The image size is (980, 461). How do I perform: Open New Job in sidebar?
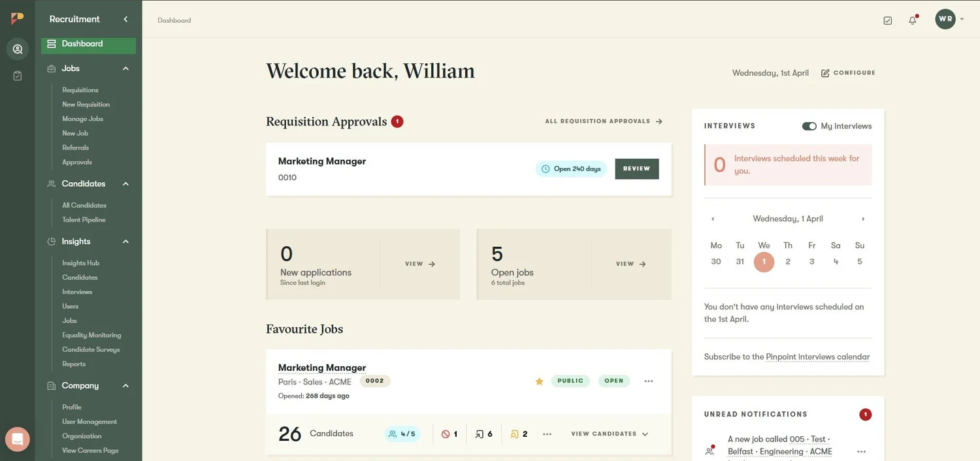pyautogui.click(x=75, y=133)
